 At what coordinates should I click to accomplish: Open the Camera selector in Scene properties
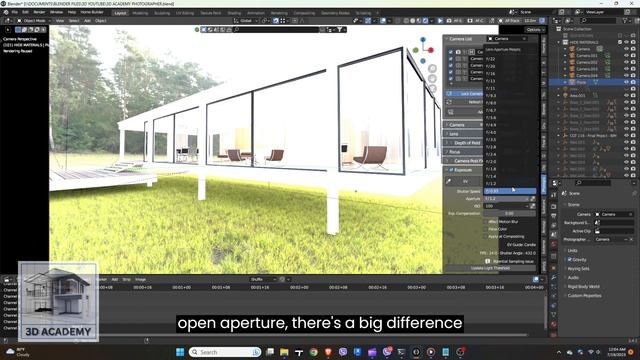(x=614, y=214)
